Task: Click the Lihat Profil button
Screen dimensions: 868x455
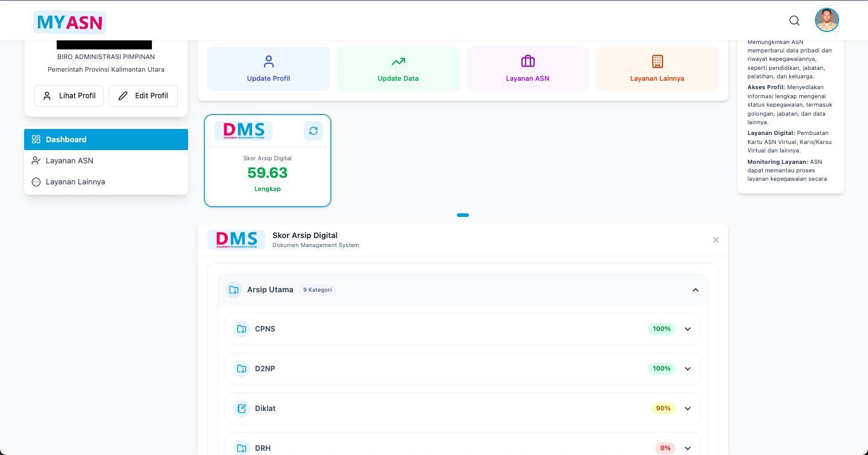Action: tap(69, 96)
